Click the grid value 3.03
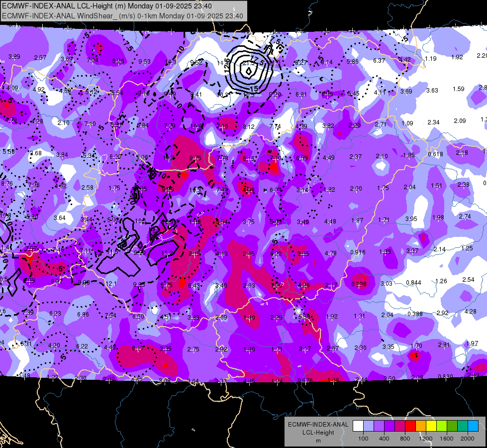The image size is (487, 448). [387, 283]
